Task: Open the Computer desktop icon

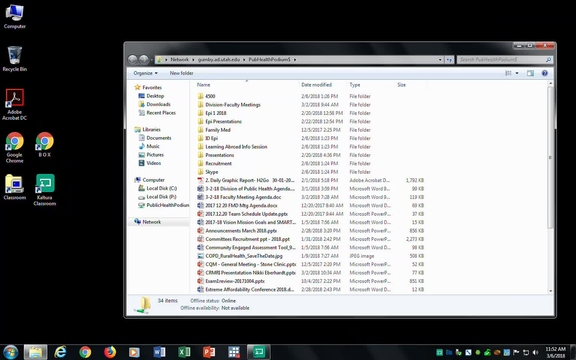Action: [15, 17]
